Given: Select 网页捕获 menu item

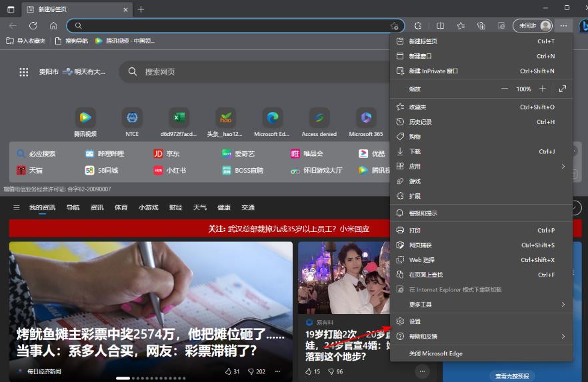Looking at the screenshot, I should click(481, 245).
